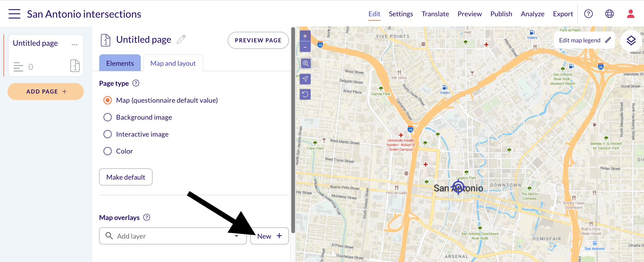Open the Analyze menu item
This screenshot has width=644, height=262.
[x=533, y=14]
